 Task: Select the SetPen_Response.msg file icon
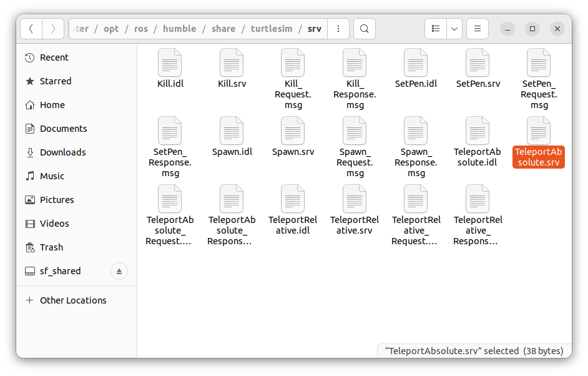[x=170, y=131]
